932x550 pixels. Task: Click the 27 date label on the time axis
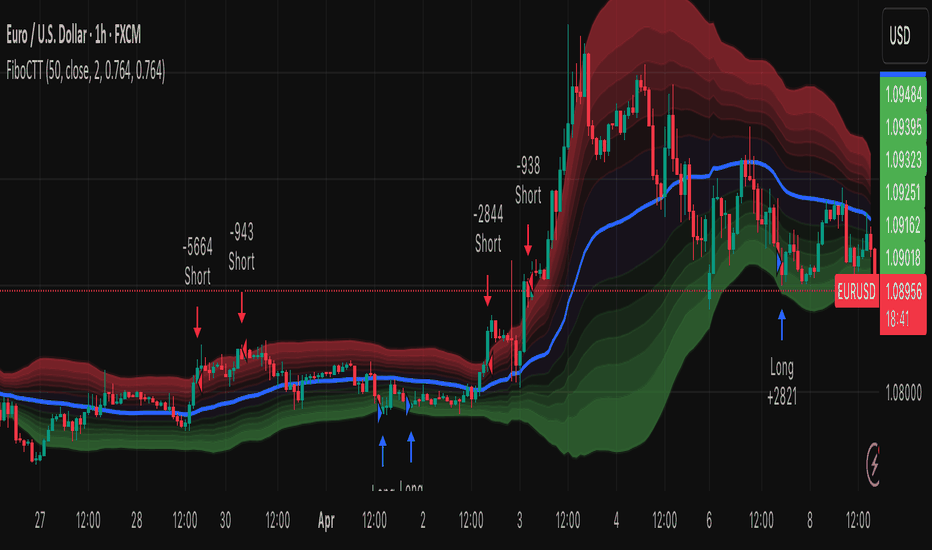tap(40, 521)
